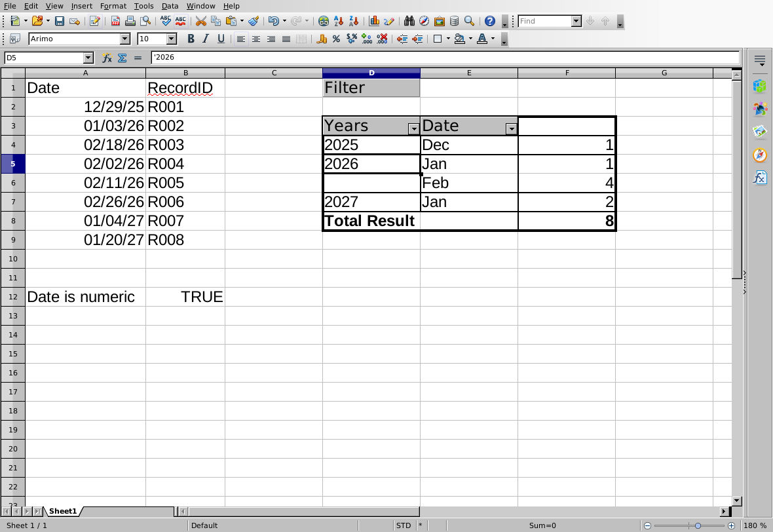Click the Save document icon
This screenshot has width=773, height=532.
60,21
